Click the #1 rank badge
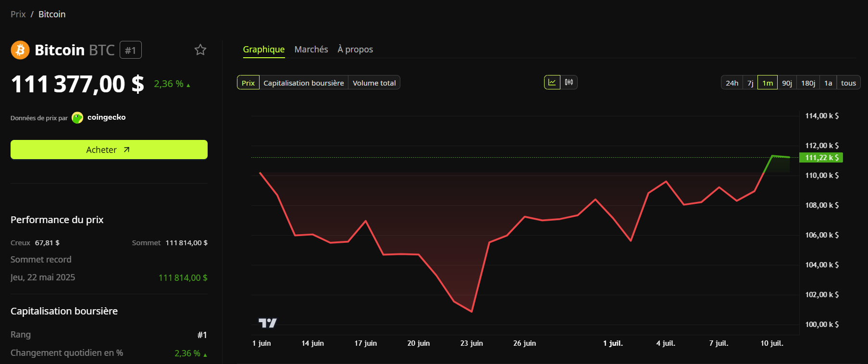 131,50
